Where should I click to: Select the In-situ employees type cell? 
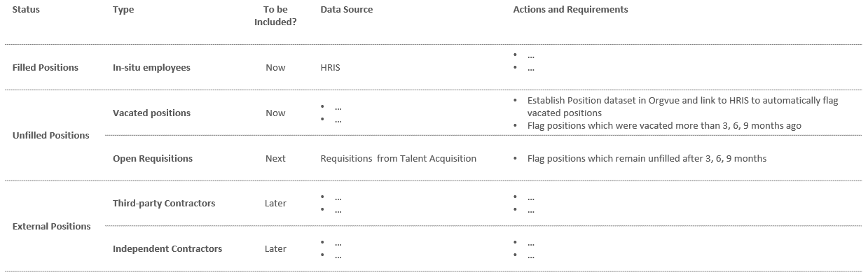coord(151,68)
